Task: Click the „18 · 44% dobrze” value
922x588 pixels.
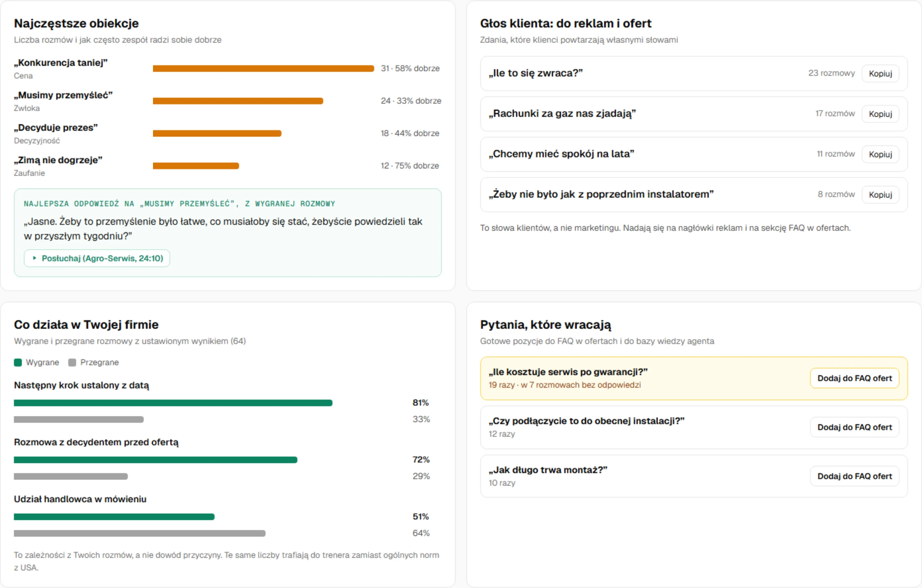Action: click(x=410, y=134)
